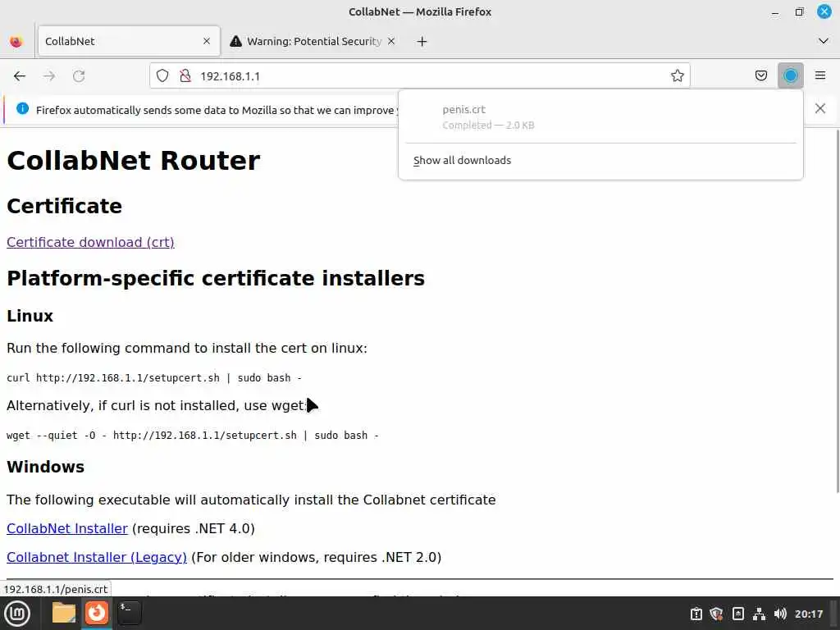Click the notification info icon

22,109
